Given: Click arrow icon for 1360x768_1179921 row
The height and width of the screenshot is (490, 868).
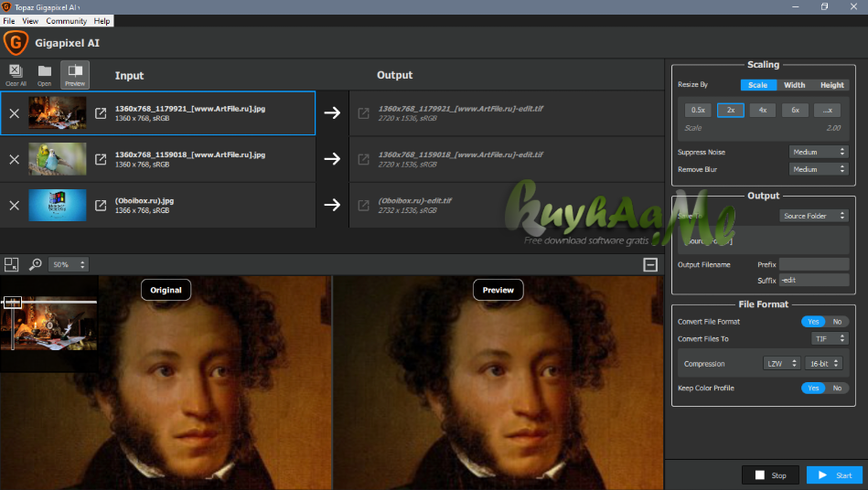Looking at the screenshot, I should [332, 112].
